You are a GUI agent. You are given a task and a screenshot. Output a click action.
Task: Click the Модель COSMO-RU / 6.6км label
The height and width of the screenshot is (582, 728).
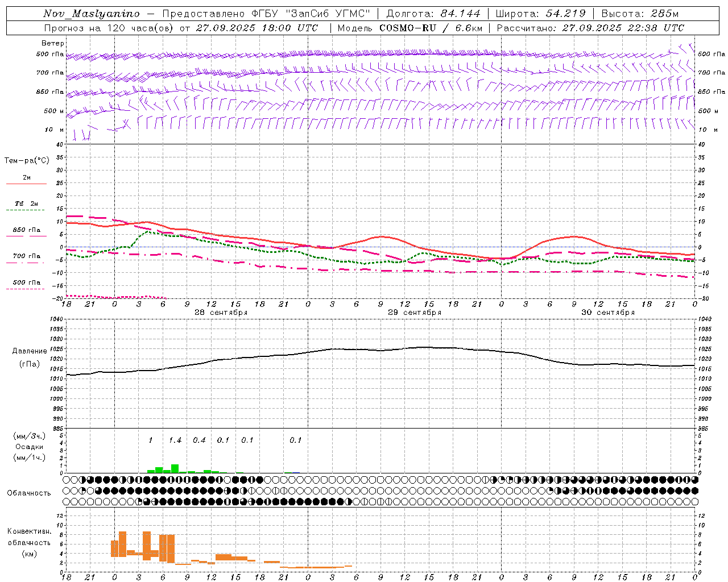[410, 28]
